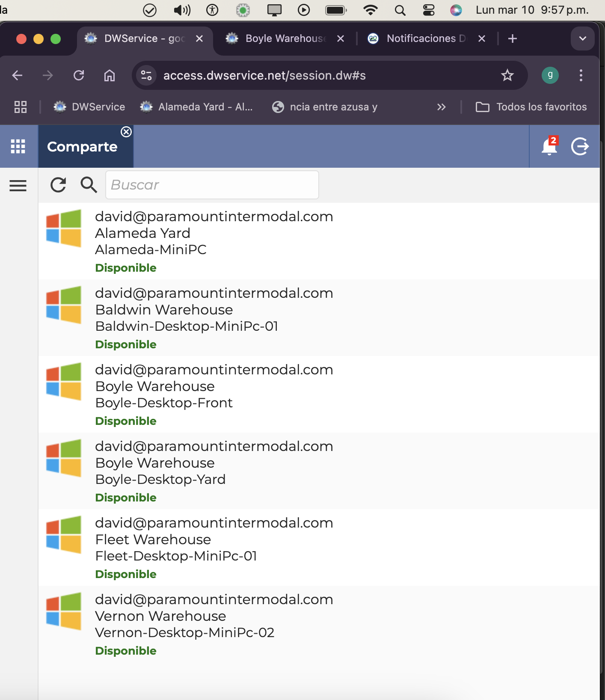Open the 'ncia entre azusa y' bookmark
Viewport: 605px width, 700px height.
point(325,107)
